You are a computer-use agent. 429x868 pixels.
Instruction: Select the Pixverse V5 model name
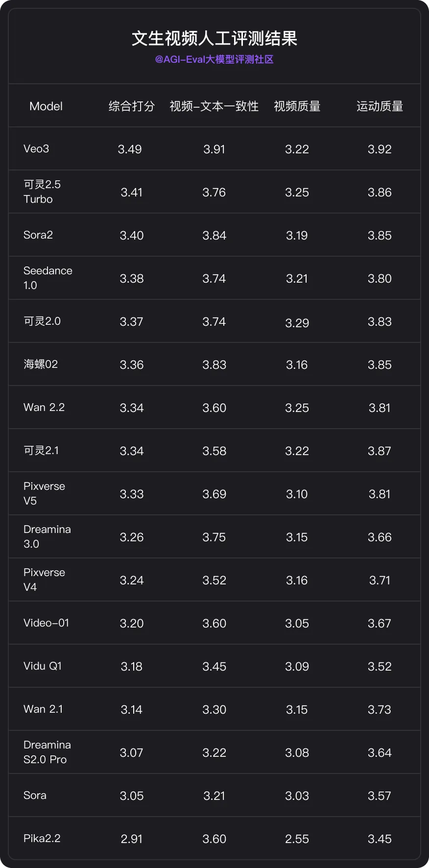(44, 493)
